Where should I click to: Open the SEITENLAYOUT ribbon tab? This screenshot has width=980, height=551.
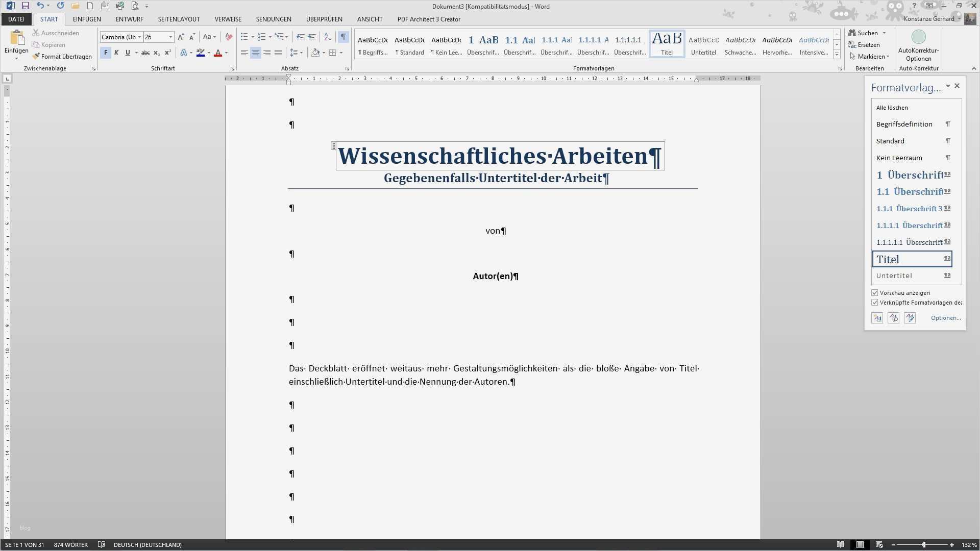[179, 19]
